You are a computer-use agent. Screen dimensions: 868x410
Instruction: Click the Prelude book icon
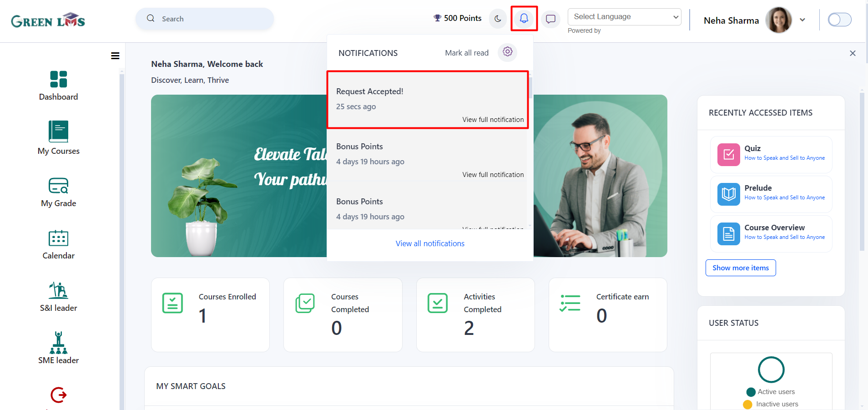(729, 194)
